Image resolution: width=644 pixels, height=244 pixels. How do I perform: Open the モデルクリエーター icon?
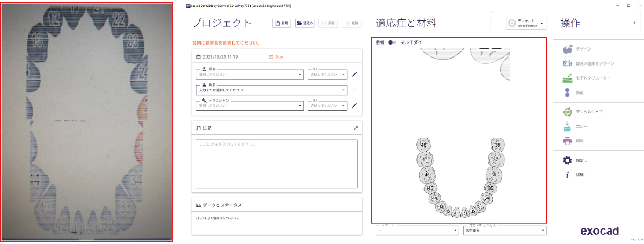[567, 78]
